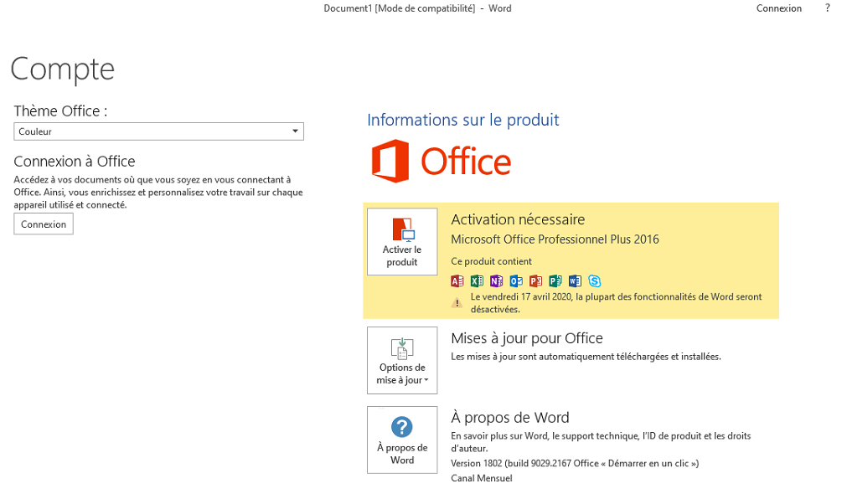Click the Skype app icon
The image size is (847, 504).
click(595, 281)
